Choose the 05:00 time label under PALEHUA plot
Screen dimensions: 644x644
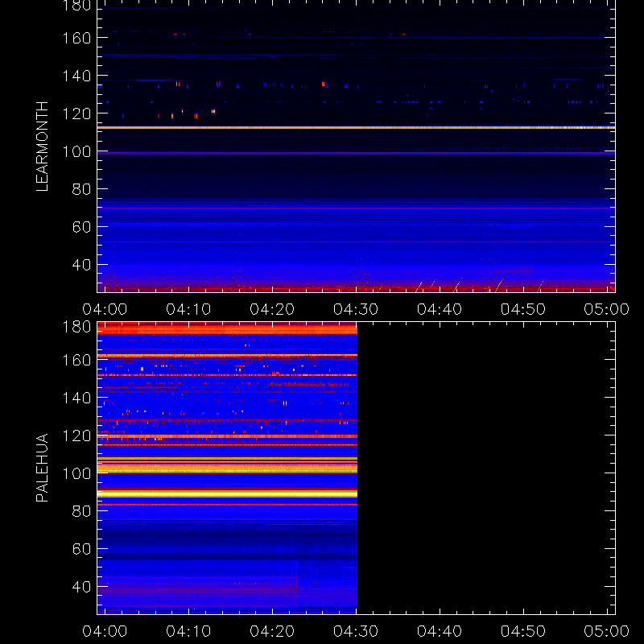(x=607, y=631)
